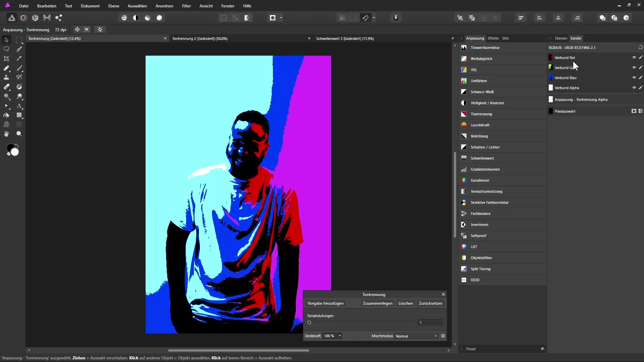Switch to the Ebenen tab
644x362 pixels.
(561, 38)
